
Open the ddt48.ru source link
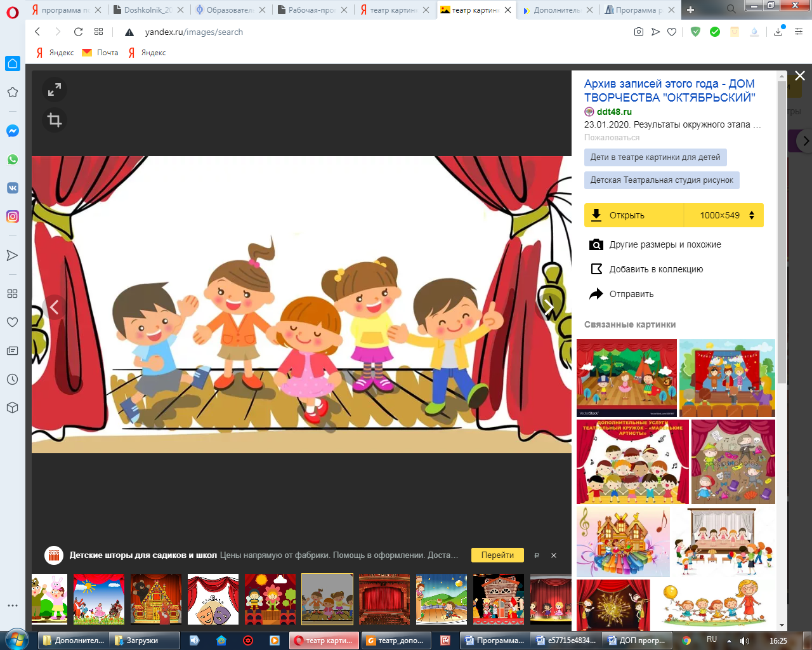coord(613,112)
